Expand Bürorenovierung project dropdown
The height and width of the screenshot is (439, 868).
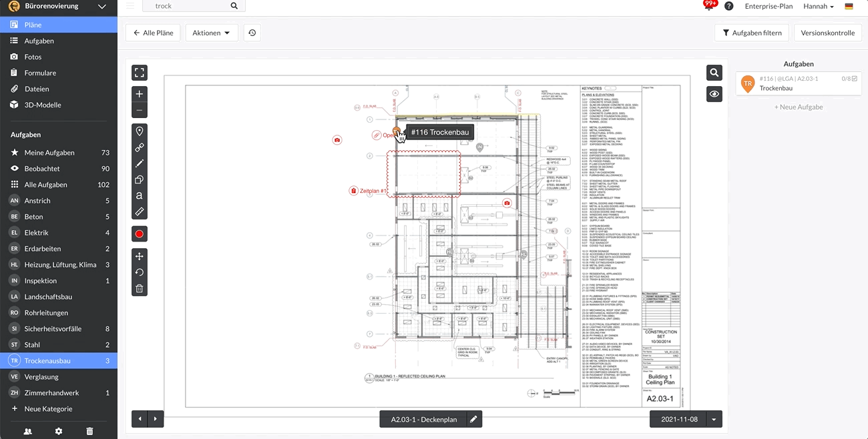tap(101, 6)
